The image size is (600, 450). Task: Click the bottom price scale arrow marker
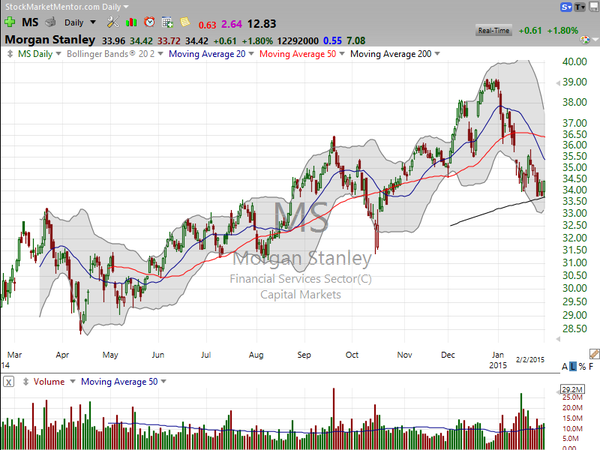click(x=558, y=339)
